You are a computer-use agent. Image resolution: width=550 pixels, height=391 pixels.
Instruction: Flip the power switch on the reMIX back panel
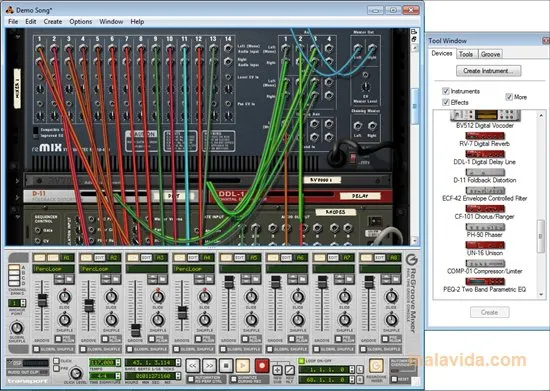tap(353, 157)
